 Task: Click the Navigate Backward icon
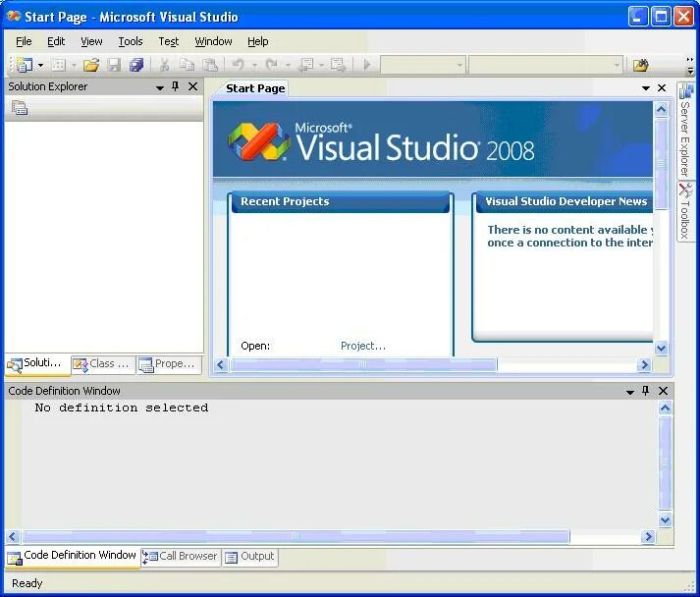tap(306, 65)
